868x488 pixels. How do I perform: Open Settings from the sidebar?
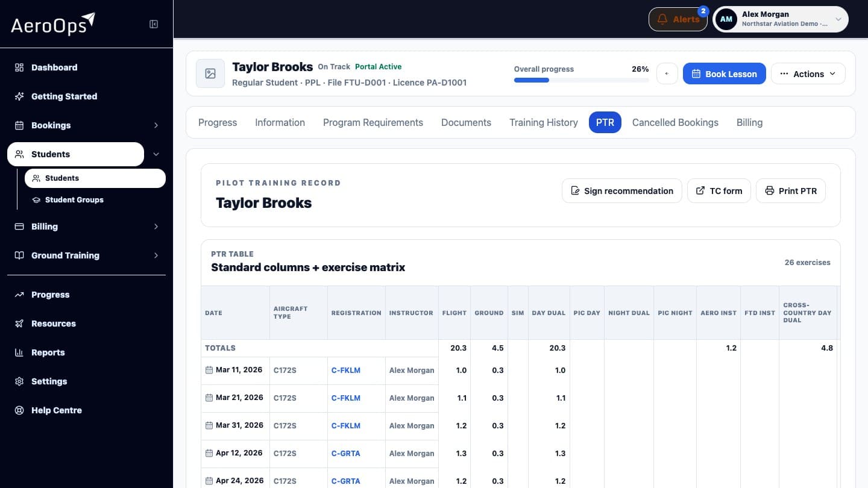(x=86, y=381)
